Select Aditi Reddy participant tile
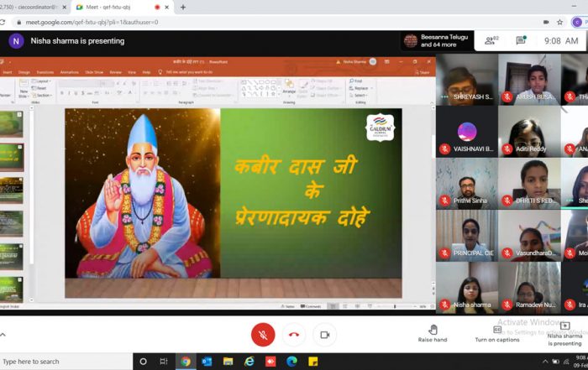Screen dimensions: 588x370 tap(529, 132)
